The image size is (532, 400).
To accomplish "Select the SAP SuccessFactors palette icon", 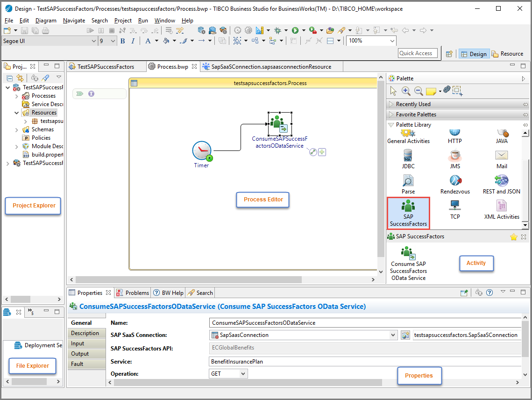I will 408,213.
